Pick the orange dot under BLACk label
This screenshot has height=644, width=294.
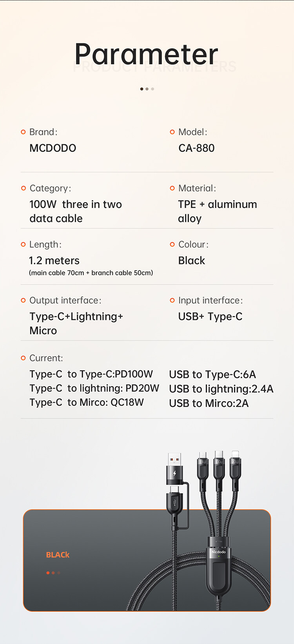tap(48, 573)
